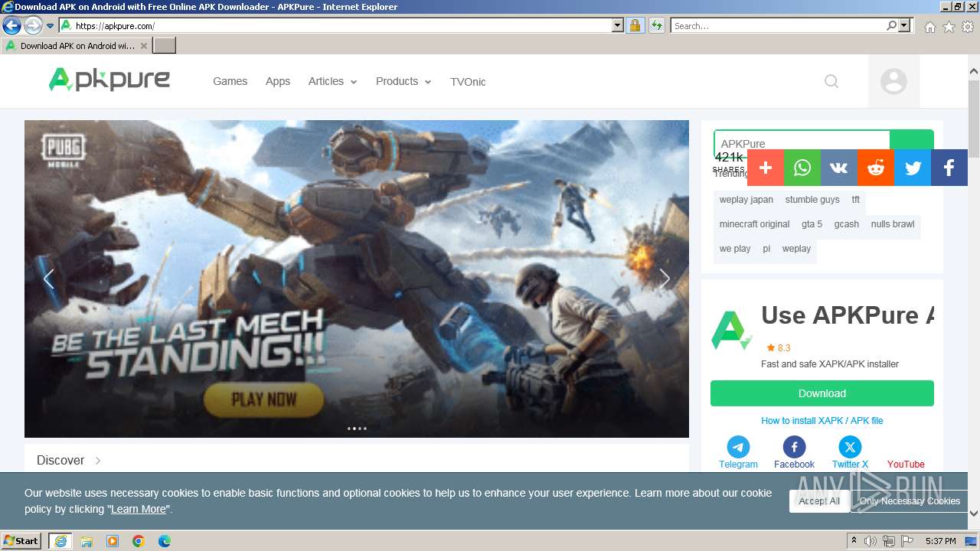Open the browser Tools gear icon

[x=968, y=27]
